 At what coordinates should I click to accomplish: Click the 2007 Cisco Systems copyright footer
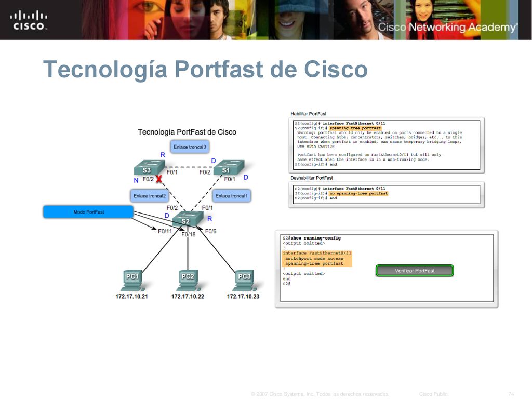pyautogui.click(x=320, y=394)
